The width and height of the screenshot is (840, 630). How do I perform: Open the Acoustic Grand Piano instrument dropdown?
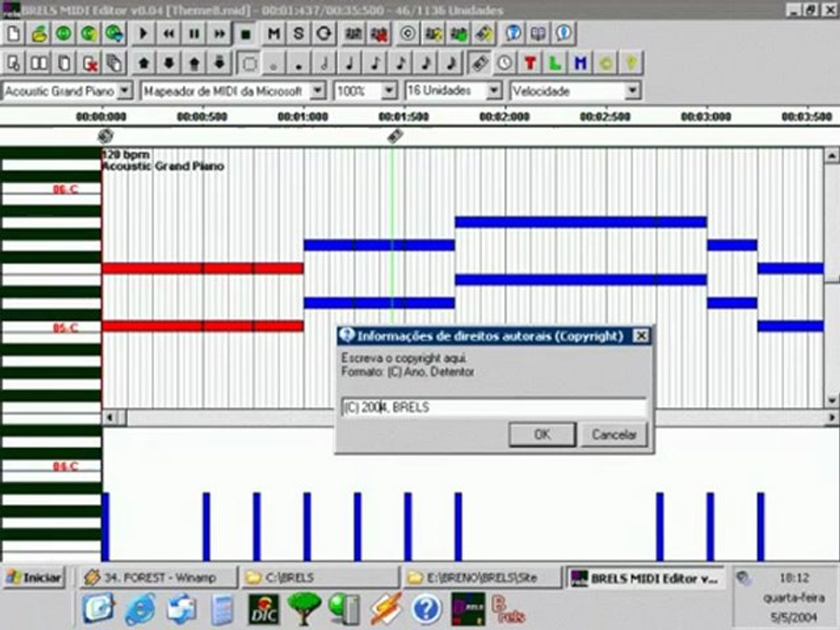coord(125,90)
